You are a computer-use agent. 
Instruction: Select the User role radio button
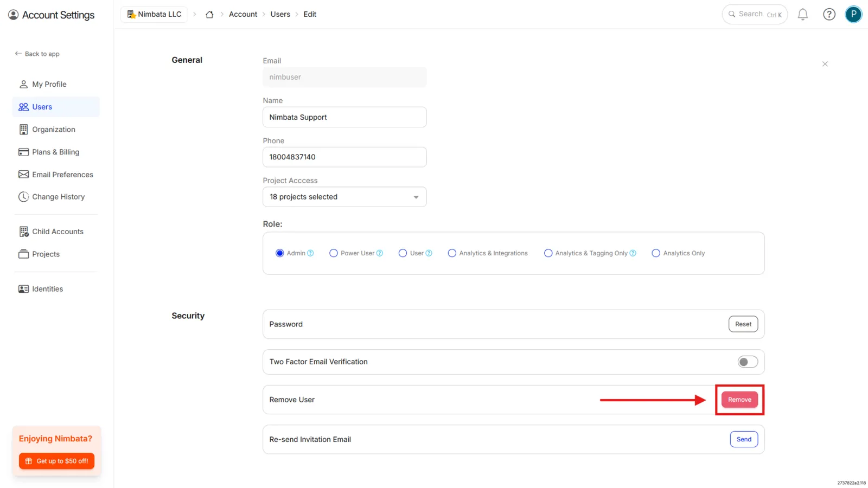coord(403,253)
